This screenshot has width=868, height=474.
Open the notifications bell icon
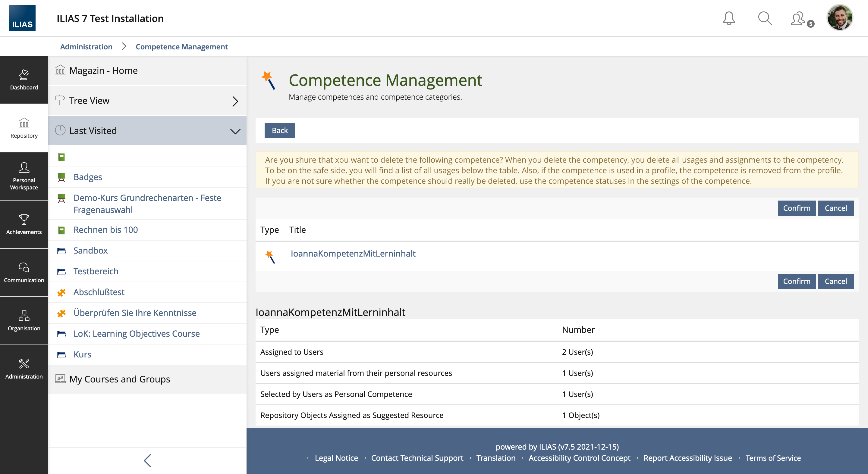(728, 18)
